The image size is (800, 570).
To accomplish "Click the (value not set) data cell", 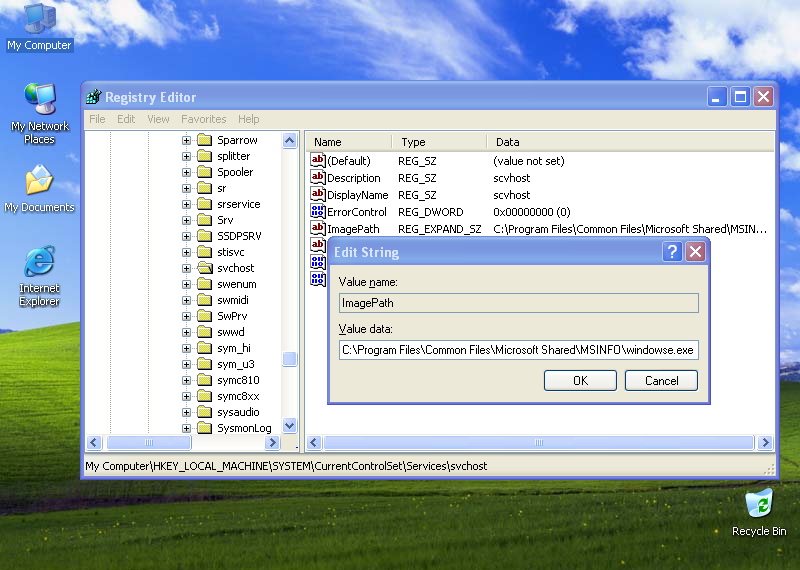I will pyautogui.click(x=529, y=161).
